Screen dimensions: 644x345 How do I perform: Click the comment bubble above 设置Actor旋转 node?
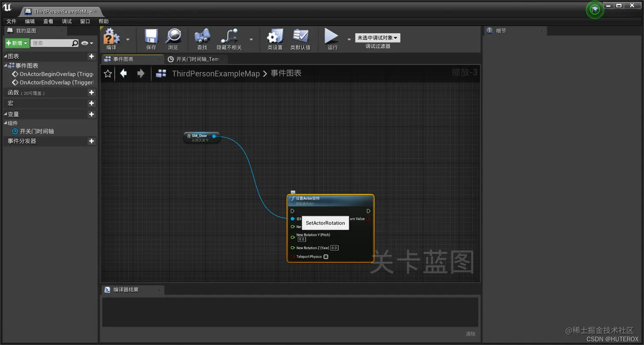coord(293,193)
